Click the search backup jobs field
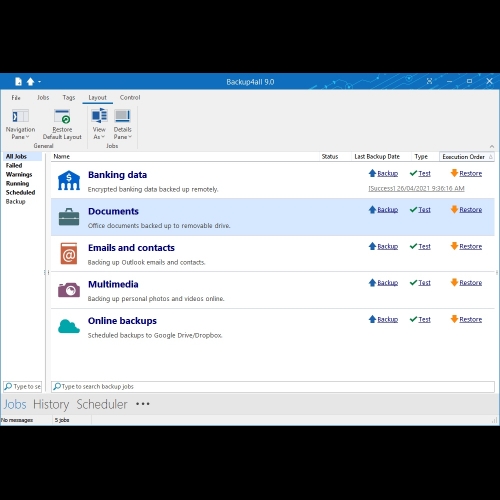Viewport: 500px width, 500px height. (273, 387)
